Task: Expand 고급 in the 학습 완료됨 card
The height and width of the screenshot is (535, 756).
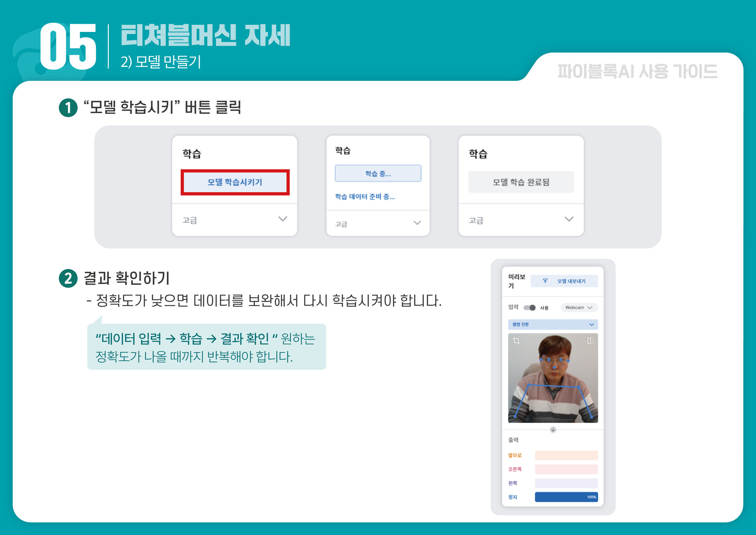Action: pos(521,220)
